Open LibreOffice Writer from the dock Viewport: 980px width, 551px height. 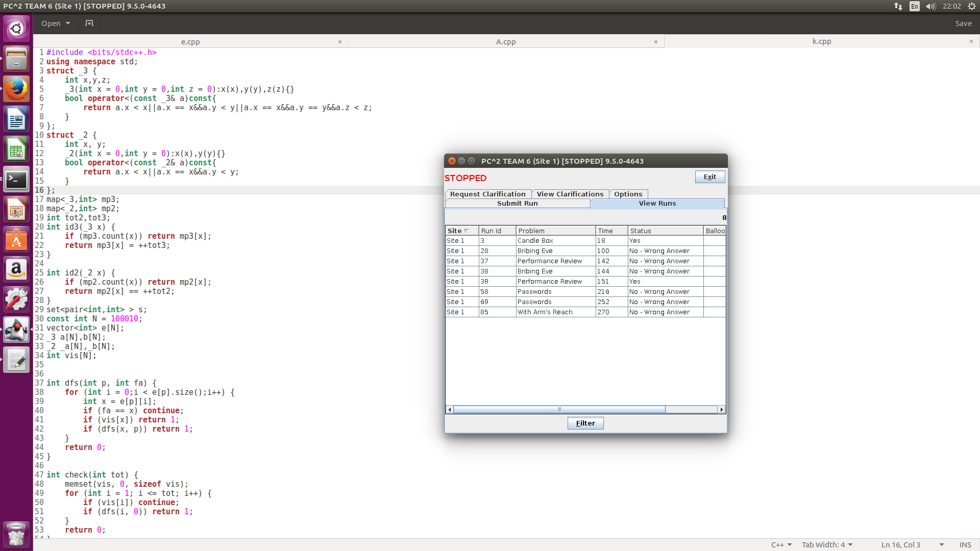point(16,120)
